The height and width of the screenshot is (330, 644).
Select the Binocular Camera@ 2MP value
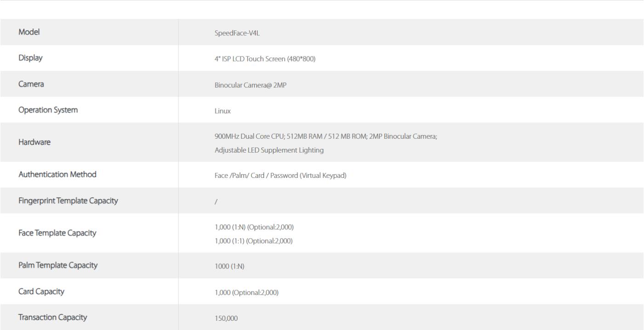(x=250, y=85)
